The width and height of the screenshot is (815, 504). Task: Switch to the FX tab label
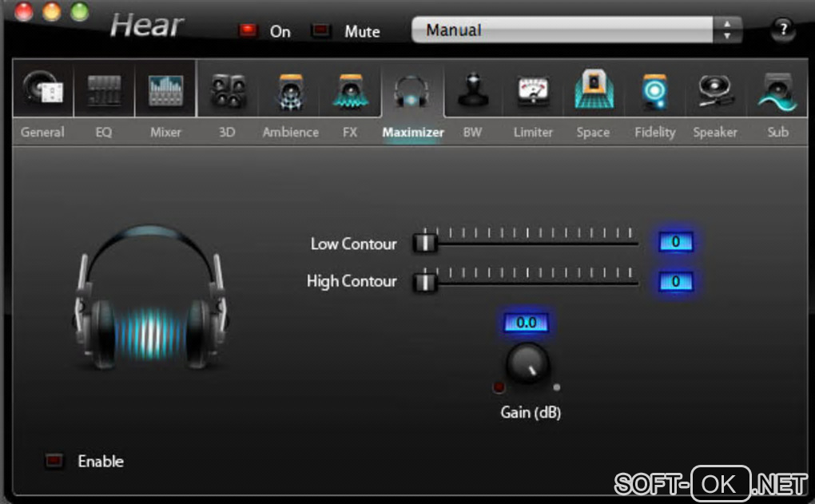(x=350, y=132)
